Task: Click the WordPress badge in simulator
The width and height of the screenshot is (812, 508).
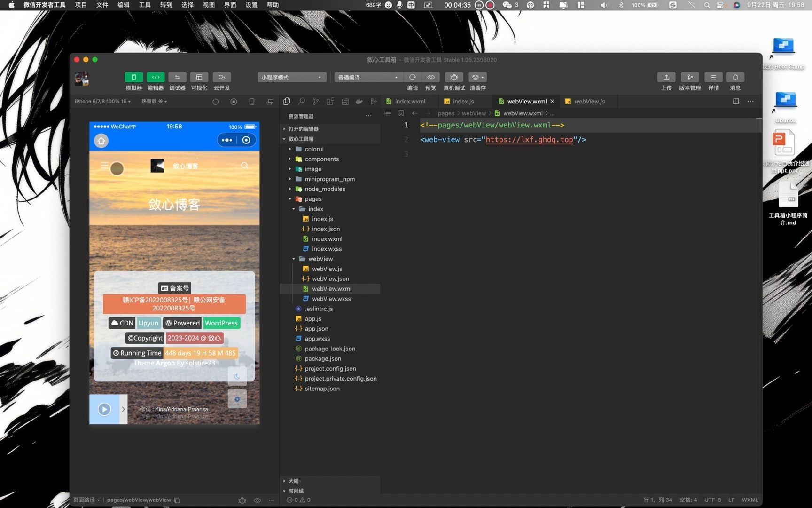Action: 221,323
